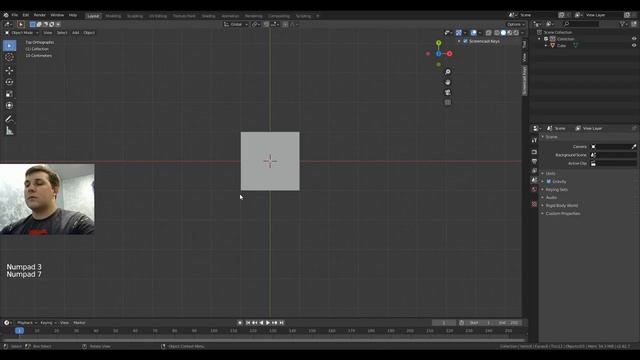Open the timeline Marker menu
Image resolution: width=640 pixels, height=360 pixels.
[79, 323]
